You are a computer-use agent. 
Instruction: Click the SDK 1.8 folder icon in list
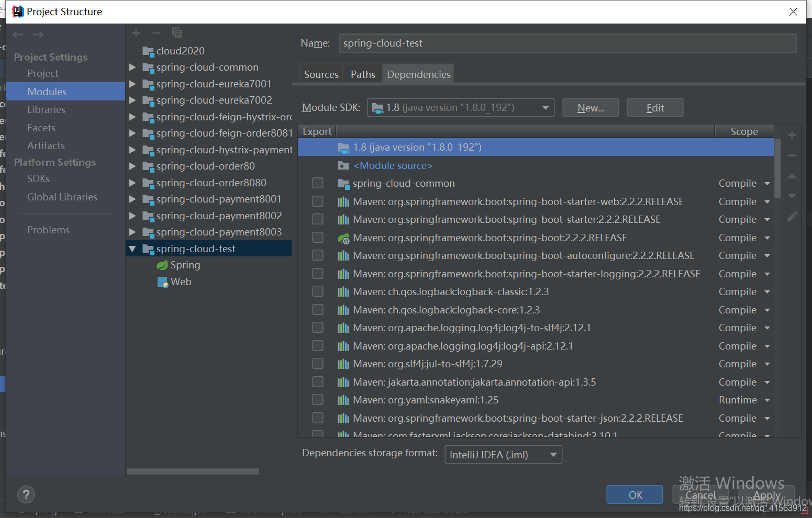[343, 148]
